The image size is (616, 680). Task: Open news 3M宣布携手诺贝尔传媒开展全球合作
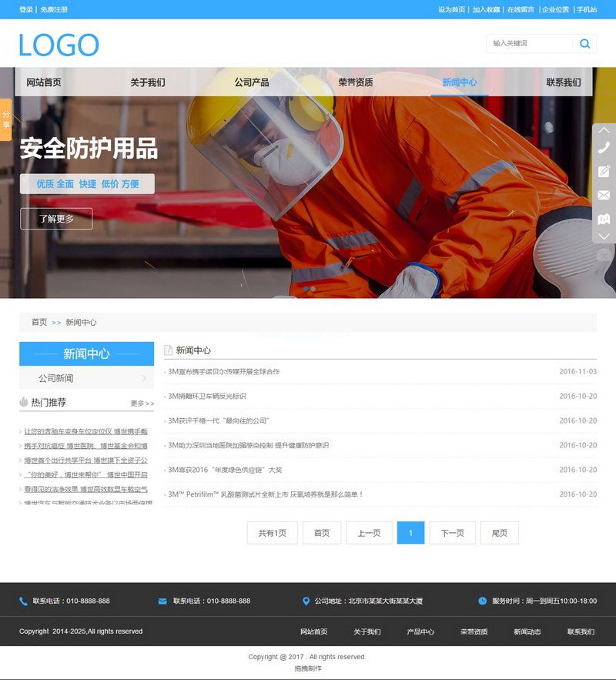coord(223,372)
